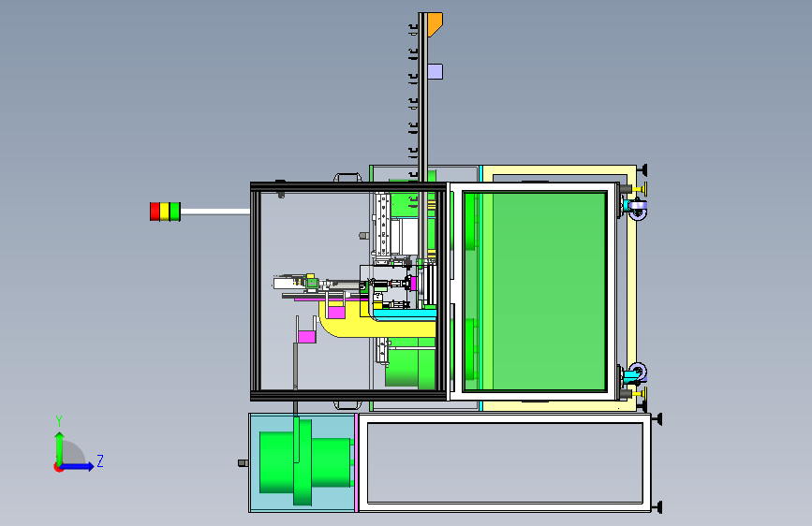Select the empty rectangular frame at the bottom right

click(x=505, y=462)
